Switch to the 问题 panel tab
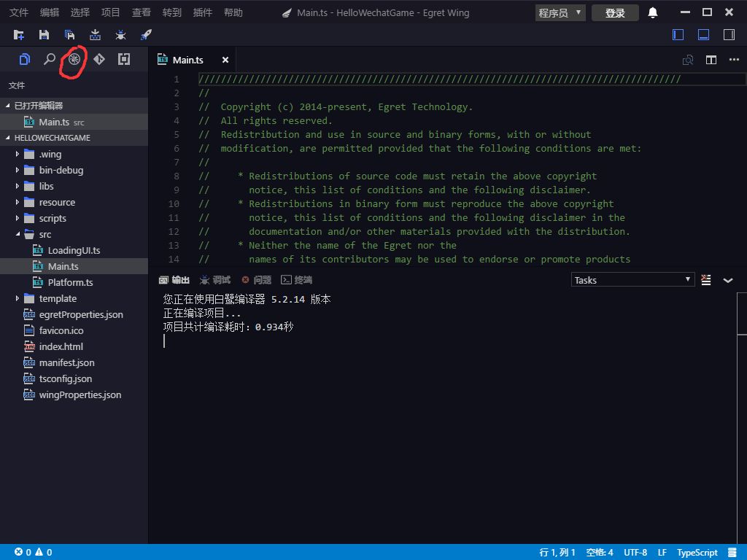The height and width of the screenshot is (560, 747). pyautogui.click(x=256, y=280)
